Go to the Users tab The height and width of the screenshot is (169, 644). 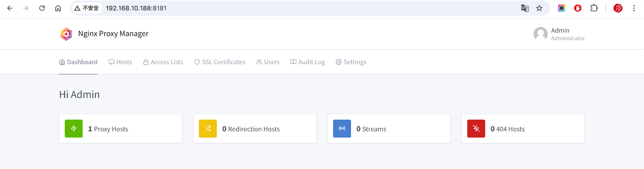coord(268,62)
